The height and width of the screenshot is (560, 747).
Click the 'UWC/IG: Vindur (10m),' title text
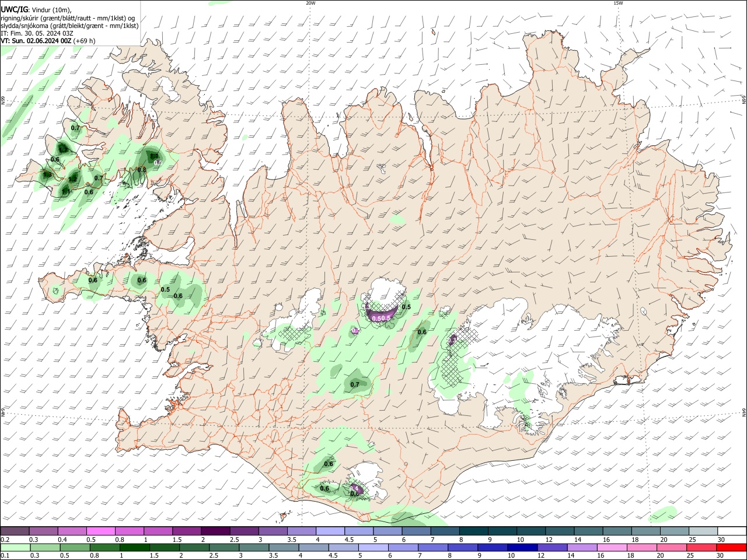pyautogui.click(x=36, y=9)
